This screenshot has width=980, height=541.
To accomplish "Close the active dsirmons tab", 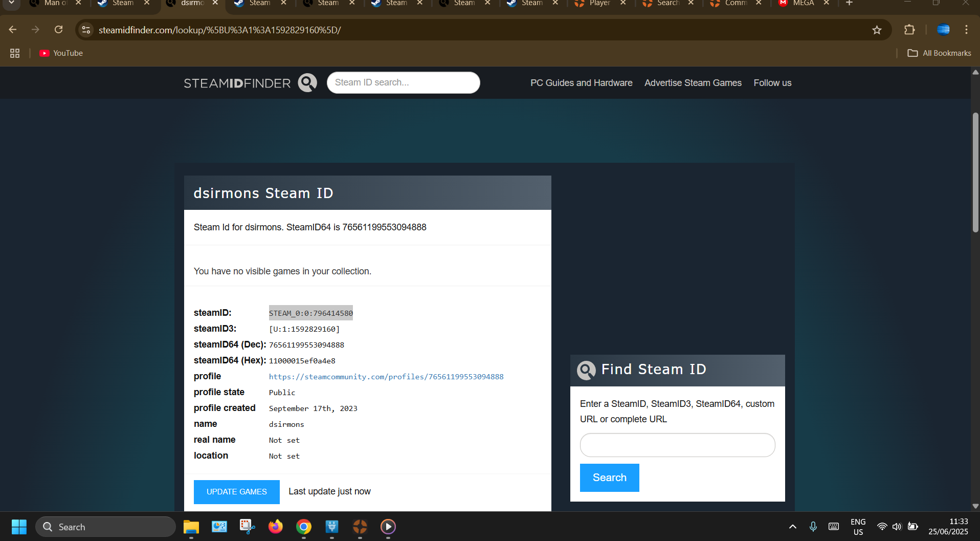I will pos(215,3).
